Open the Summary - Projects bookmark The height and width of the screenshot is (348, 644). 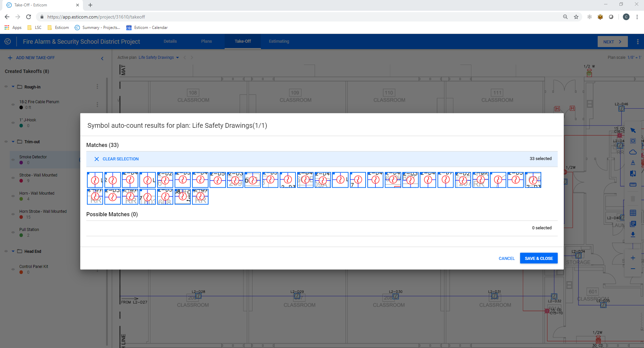[97, 28]
